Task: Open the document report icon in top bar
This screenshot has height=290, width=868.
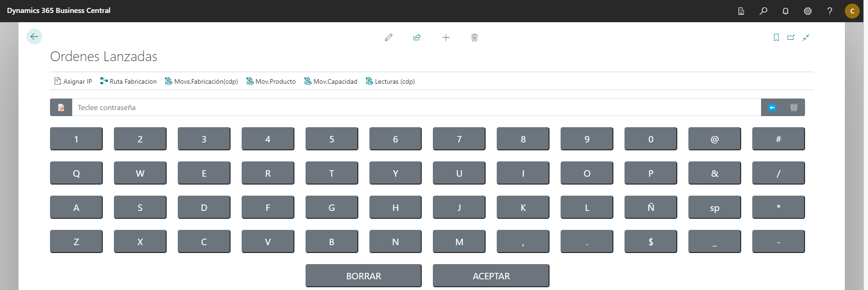Action: pos(741,11)
